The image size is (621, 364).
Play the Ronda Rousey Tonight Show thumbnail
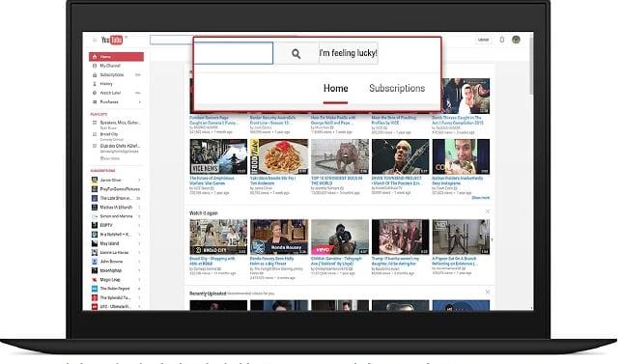tap(279, 237)
